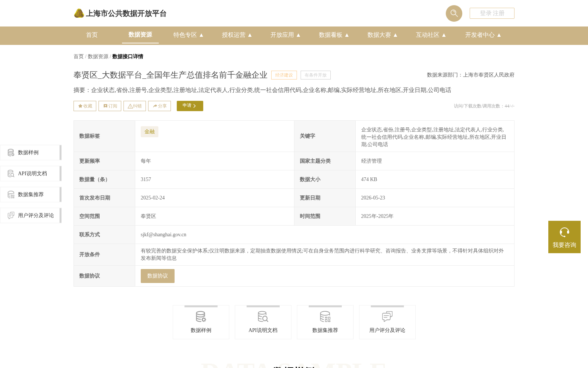
Task: Click the 首页 breadcrumb link
Action: click(x=79, y=57)
